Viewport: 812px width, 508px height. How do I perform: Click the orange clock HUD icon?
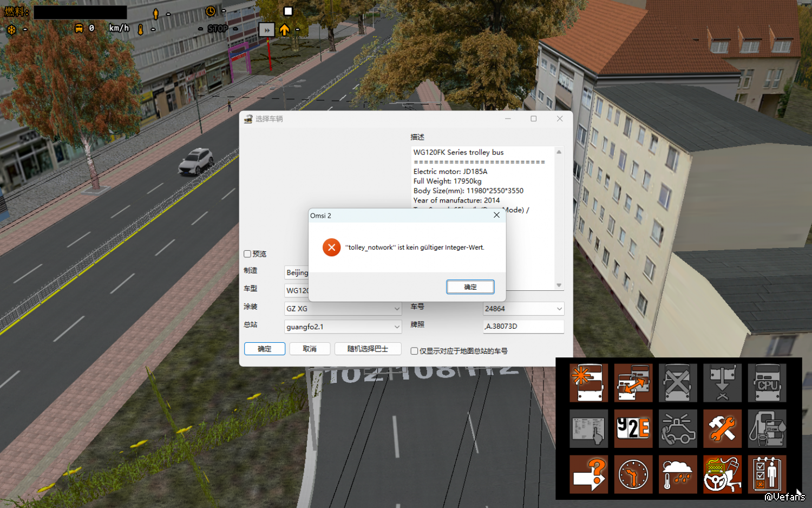point(211,11)
